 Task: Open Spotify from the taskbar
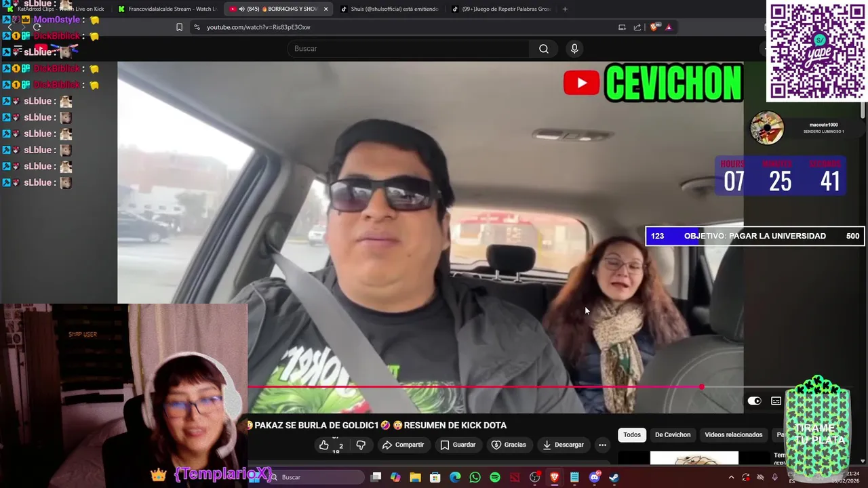(495, 477)
